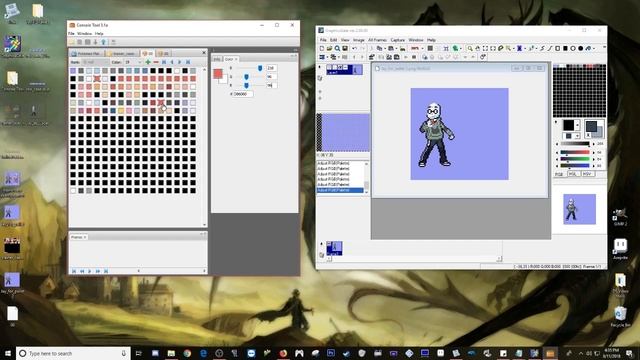640x360 pixels.
Task: Open secondary color dropdown arrow in GraphicsGale
Action: click(x=577, y=136)
